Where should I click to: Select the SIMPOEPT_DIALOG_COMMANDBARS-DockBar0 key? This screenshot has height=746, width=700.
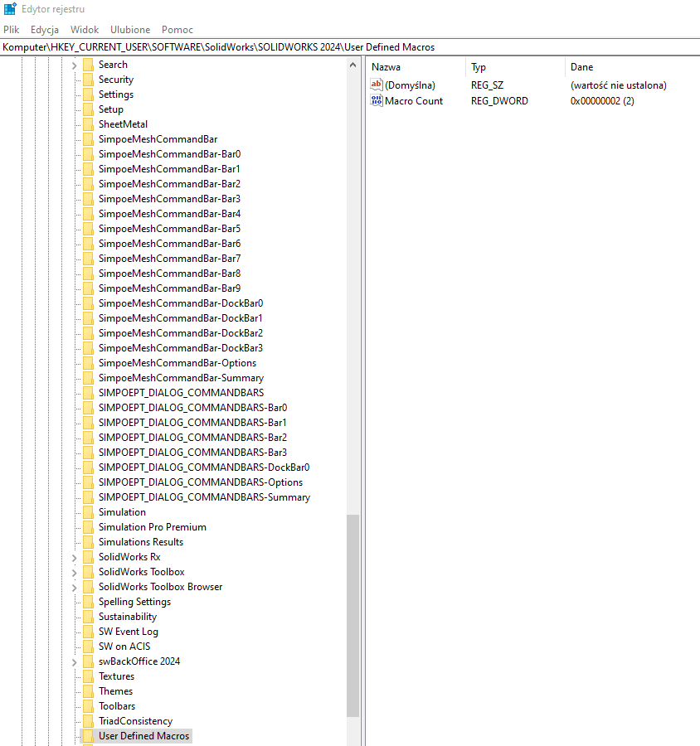(x=204, y=467)
